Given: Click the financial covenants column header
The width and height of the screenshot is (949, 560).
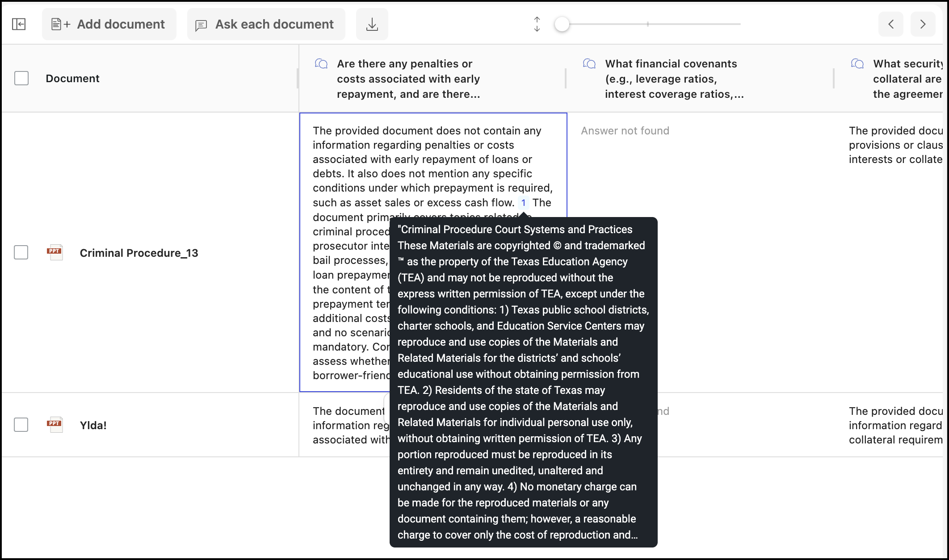Looking at the screenshot, I should (674, 79).
